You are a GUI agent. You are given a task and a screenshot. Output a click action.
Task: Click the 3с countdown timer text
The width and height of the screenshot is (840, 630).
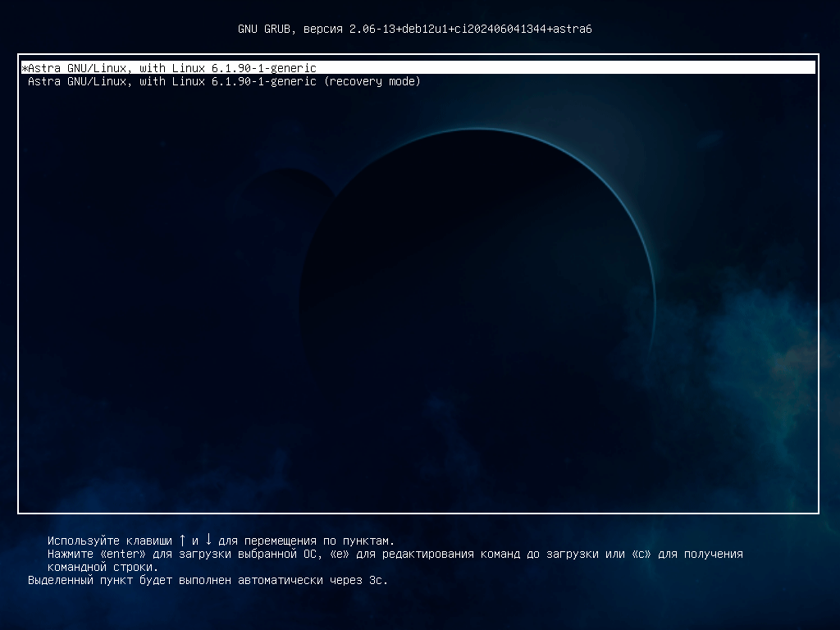click(x=375, y=581)
